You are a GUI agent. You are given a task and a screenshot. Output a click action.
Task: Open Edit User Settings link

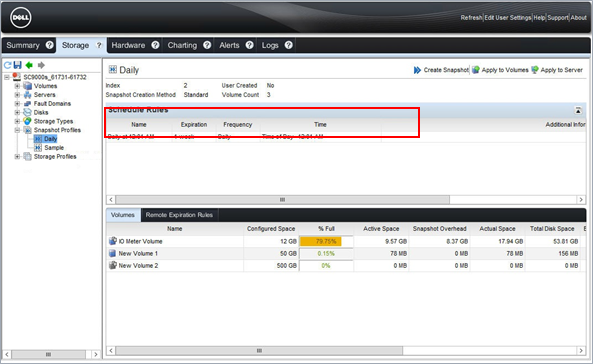(508, 18)
